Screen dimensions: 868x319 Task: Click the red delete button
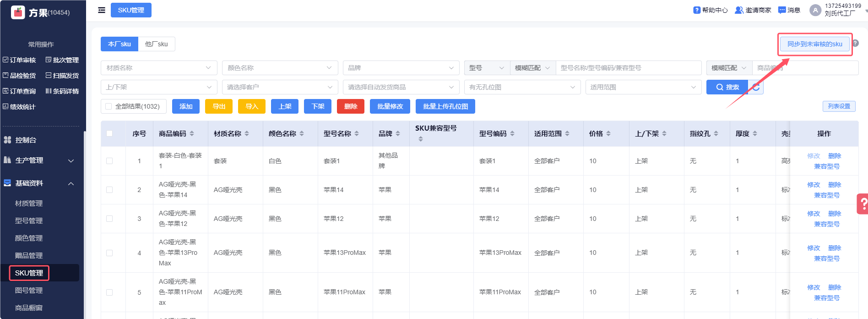coord(351,106)
